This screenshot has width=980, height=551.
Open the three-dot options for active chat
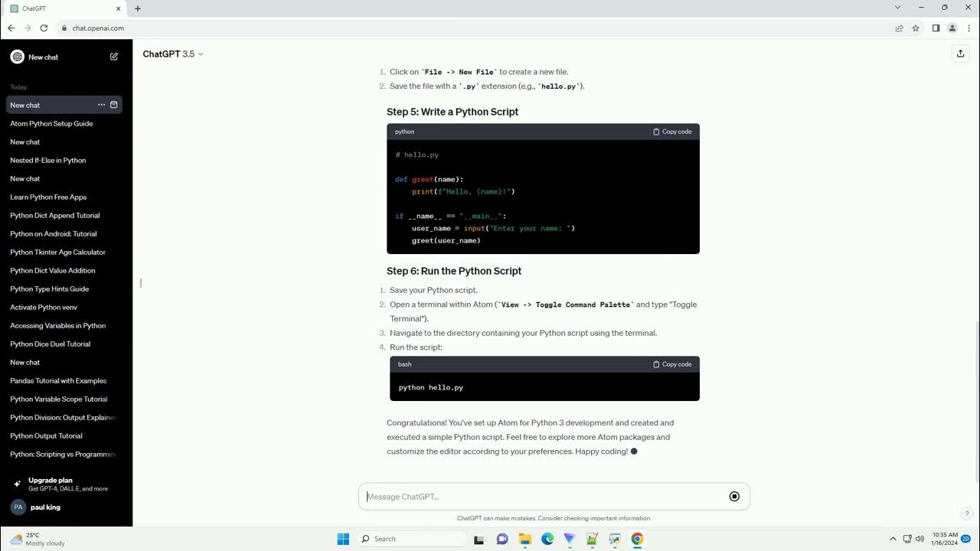pos(101,105)
